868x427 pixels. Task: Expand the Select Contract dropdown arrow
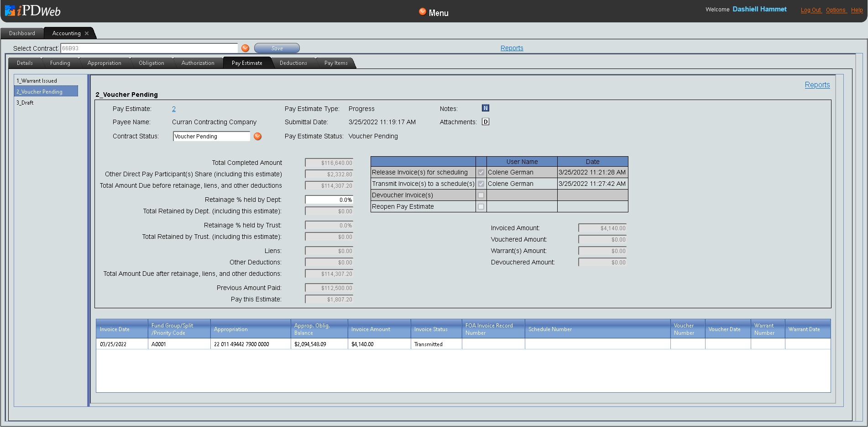(246, 48)
